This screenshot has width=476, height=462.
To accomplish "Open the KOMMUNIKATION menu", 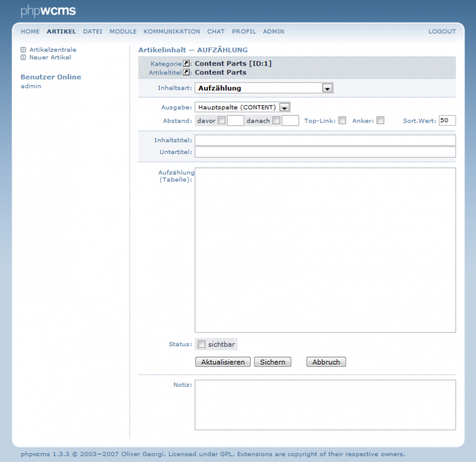I will [171, 32].
